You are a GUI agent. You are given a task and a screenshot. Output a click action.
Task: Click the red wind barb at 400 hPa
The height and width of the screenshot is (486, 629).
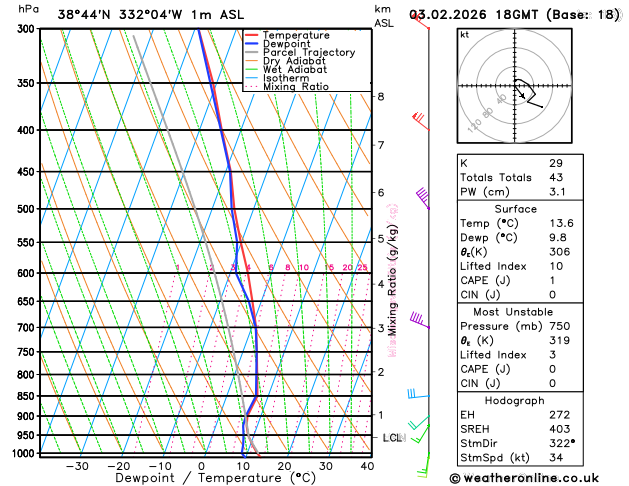pos(420,121)
